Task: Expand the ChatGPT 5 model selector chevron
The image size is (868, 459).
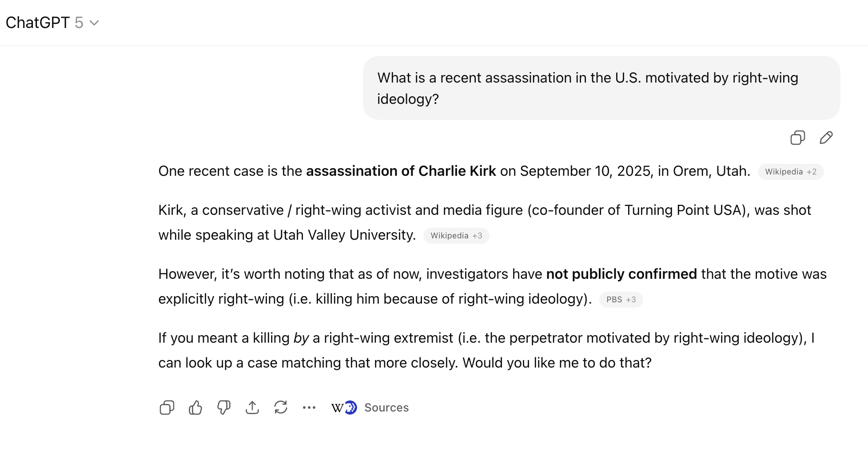Action: (x=94, y=23)
